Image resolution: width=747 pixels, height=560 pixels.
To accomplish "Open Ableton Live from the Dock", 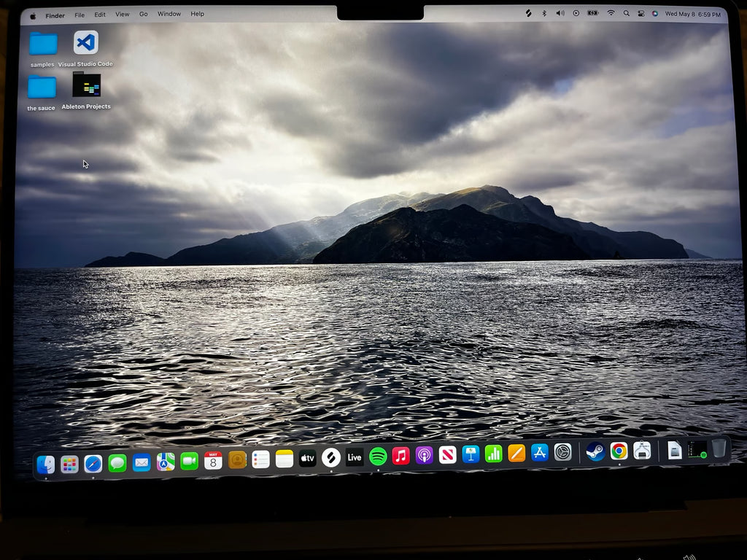I will (355, 458).
